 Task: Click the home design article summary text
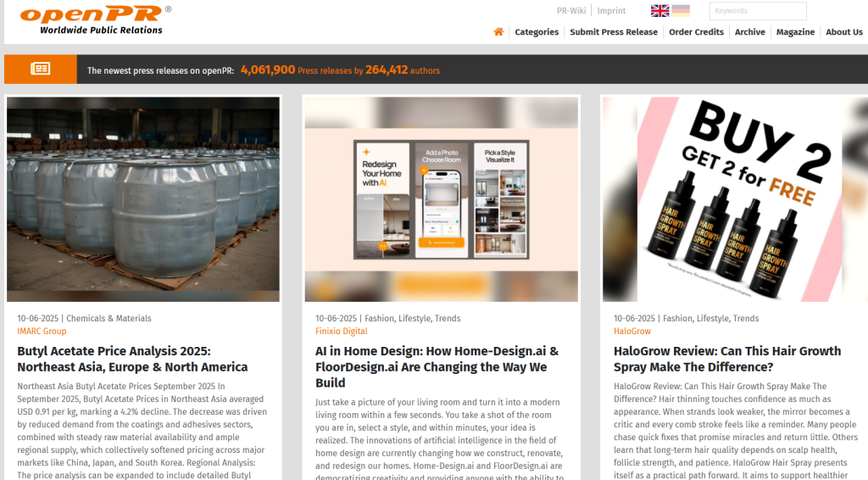pos(439,438)
